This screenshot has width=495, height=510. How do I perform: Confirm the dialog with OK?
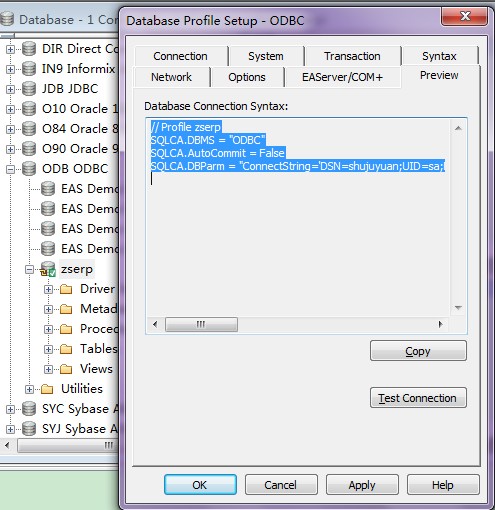[200, 485]
